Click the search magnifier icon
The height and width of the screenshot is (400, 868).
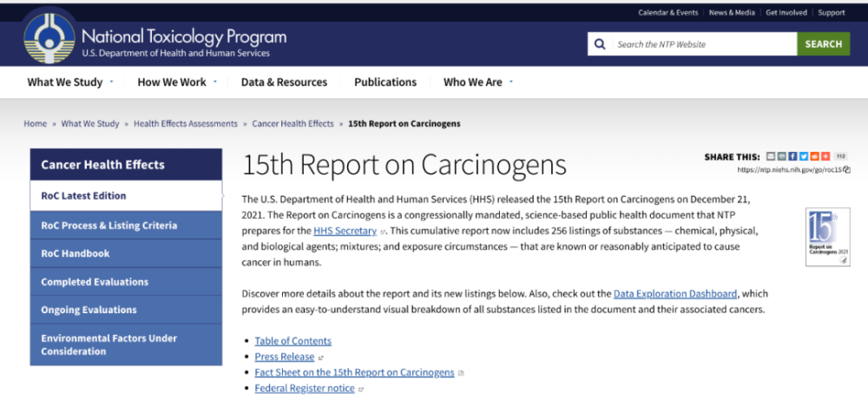pos(600,43)
